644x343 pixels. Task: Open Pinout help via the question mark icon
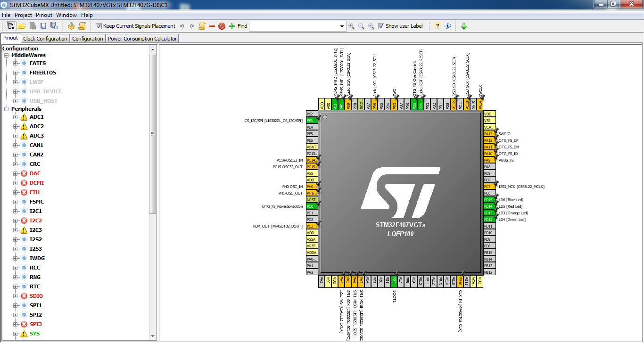click(x=438, y=26)
